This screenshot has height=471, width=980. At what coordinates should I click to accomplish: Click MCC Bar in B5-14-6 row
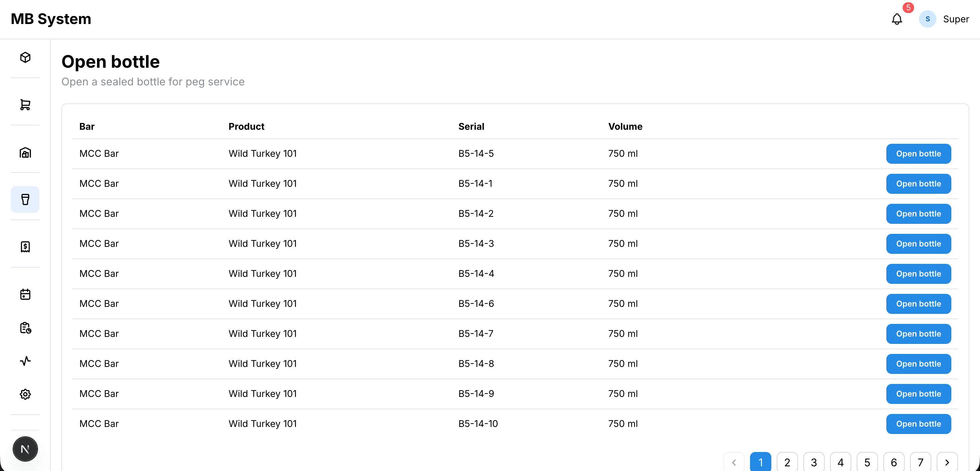pos(99,304)
